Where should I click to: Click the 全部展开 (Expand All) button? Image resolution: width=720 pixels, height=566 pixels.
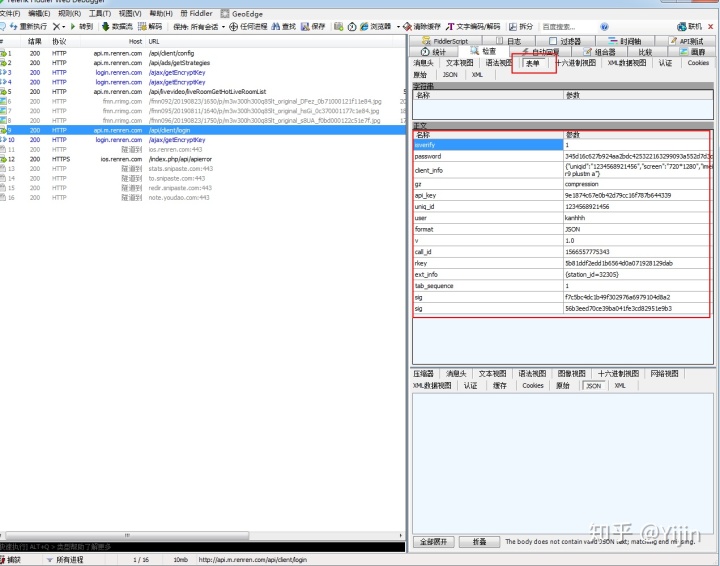pos(433,542)
